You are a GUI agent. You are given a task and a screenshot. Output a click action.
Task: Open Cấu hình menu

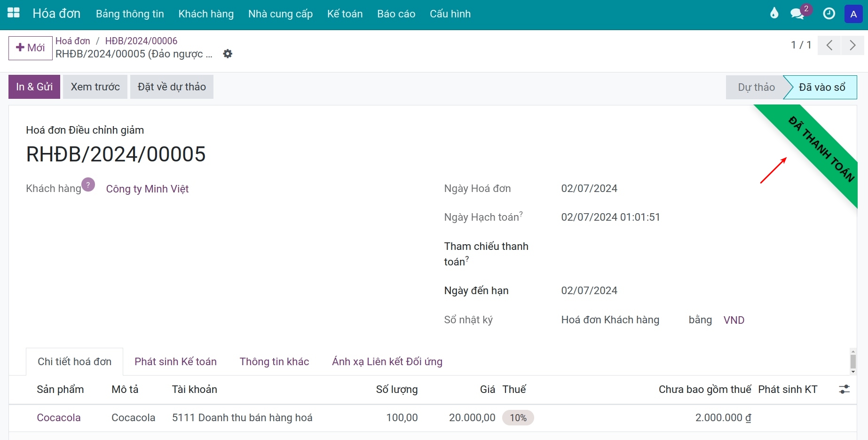pos(450,14)
